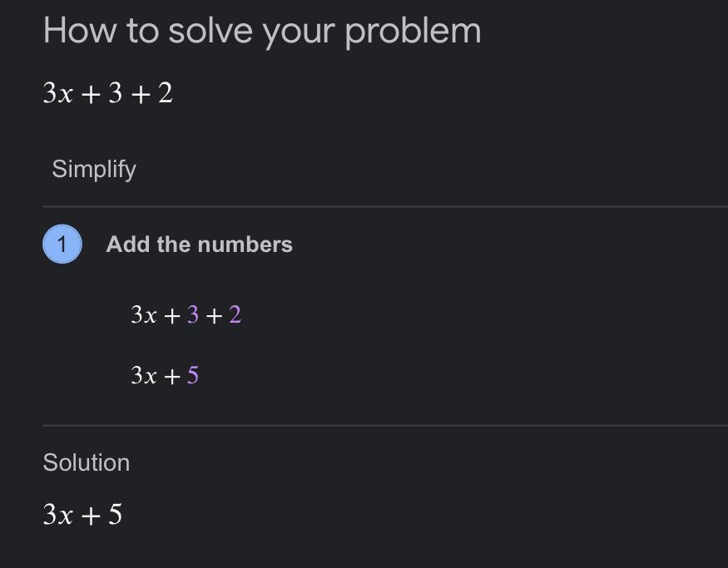
Task: Click the Solution section label
Action: [x=87, y=462]
